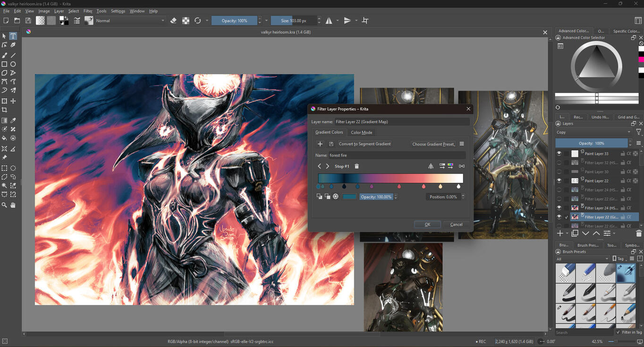Screen dimensions: 644x347
Task: Hide the selected Filter Layer 22
Action: tap(559, 217)
